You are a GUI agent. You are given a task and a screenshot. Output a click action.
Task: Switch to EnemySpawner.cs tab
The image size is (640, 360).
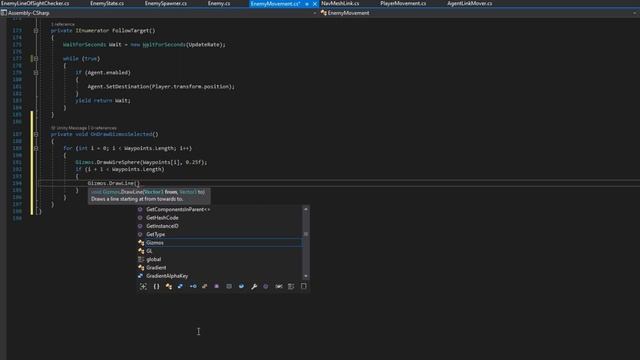(166, 4)
